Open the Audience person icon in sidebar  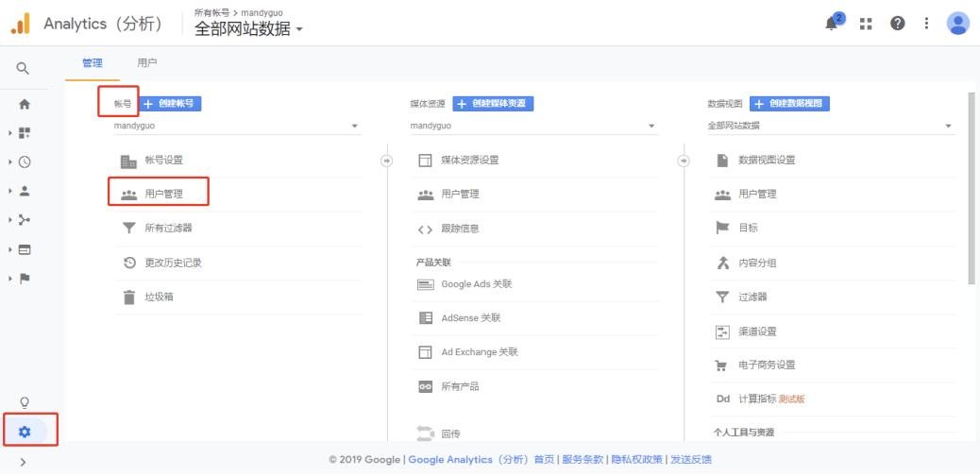tap(25, 192)
